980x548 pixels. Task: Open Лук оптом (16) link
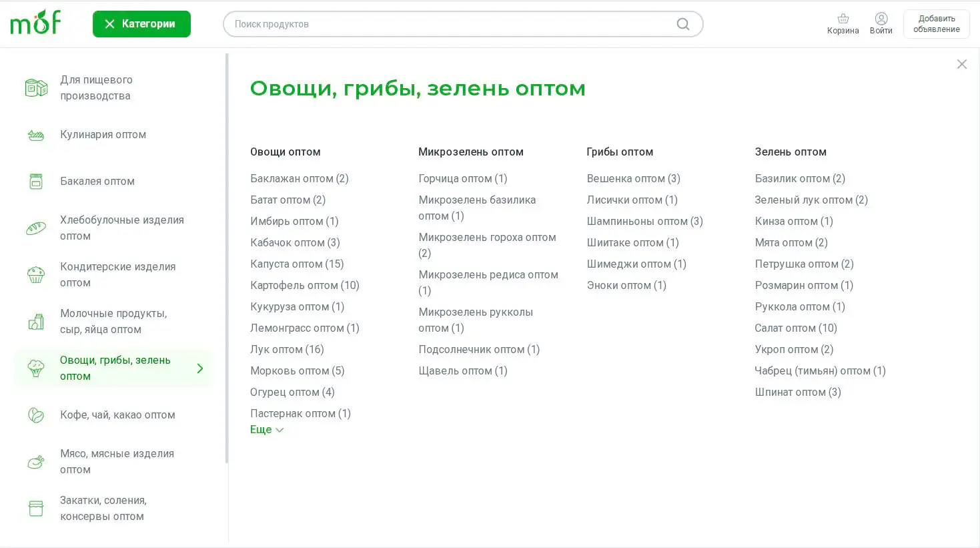pyautogui.click(x=287, y=349)
